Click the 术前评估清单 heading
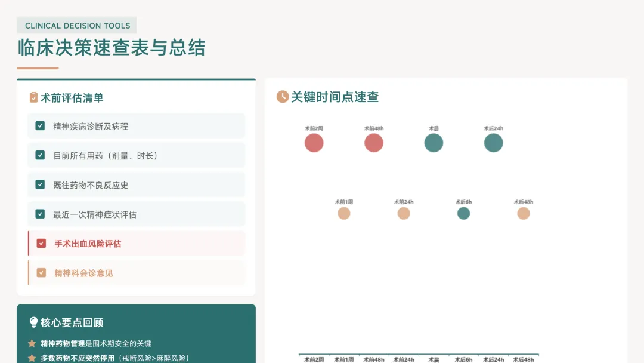Screen dimensions: 644x363 coord(72,98)
